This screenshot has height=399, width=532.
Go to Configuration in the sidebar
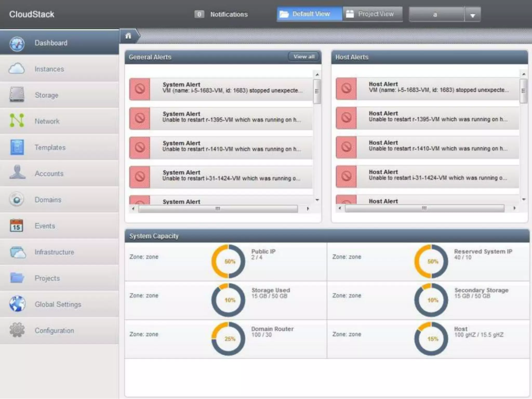[x=54, y=330]
